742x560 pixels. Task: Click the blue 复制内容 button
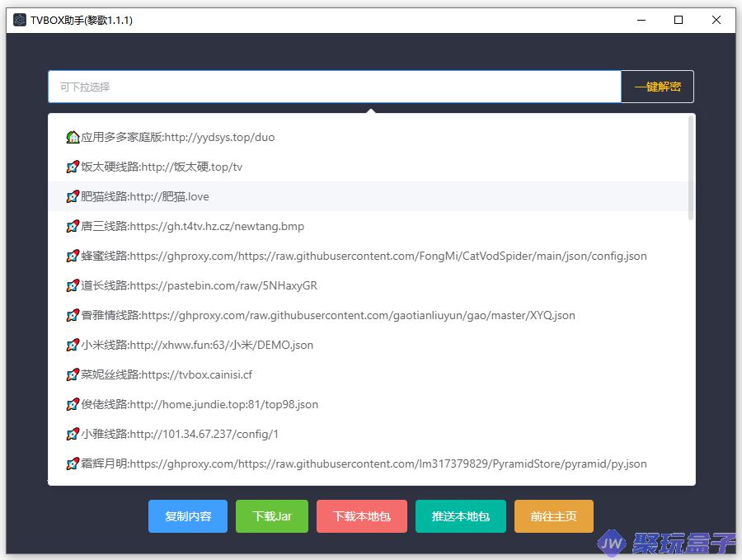click(x=188, y=516)
